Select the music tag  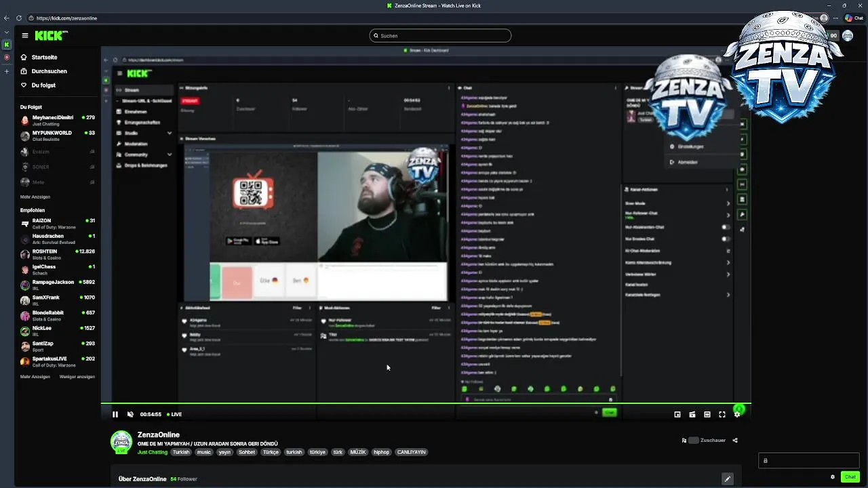point(204,452)
